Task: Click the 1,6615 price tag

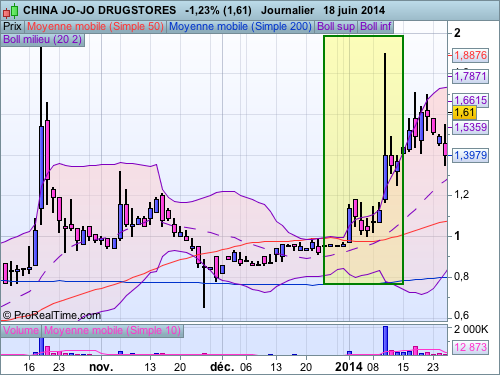Action: tap(470, 100)
